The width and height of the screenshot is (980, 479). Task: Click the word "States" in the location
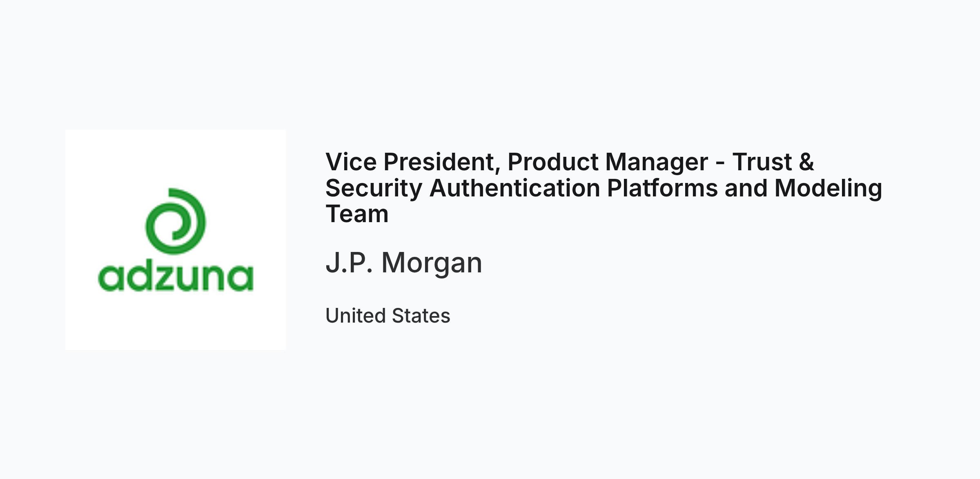pyautogui.click(x=421, y=316)
